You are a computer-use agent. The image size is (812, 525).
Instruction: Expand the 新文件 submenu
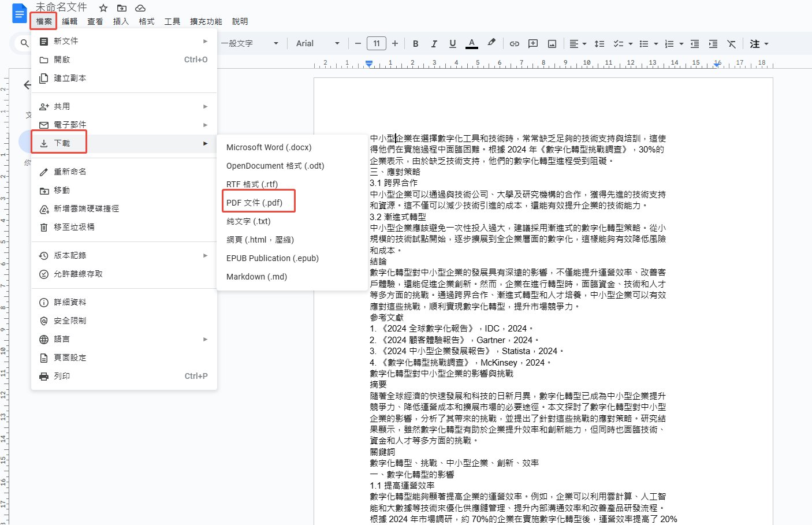pos(124,41)
